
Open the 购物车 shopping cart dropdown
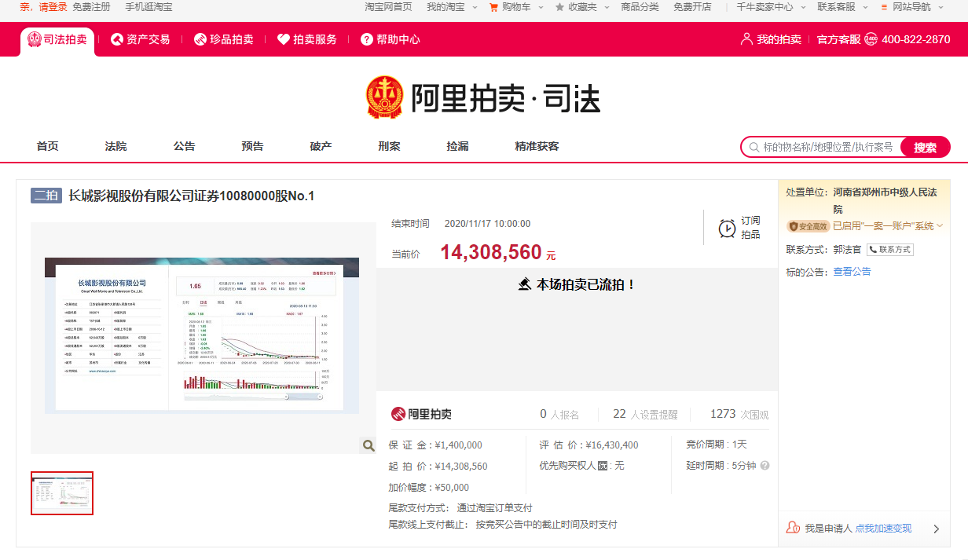click(x=515, y=7)
